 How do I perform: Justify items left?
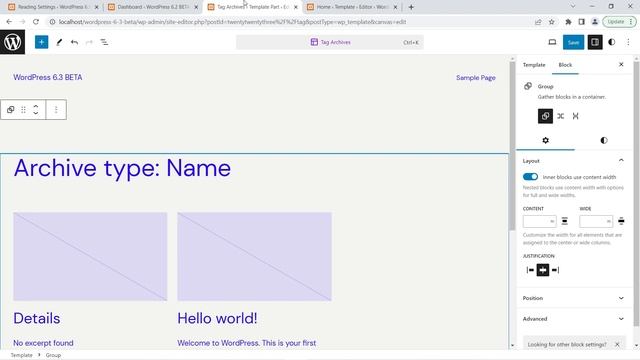click(x=530, y=270)
